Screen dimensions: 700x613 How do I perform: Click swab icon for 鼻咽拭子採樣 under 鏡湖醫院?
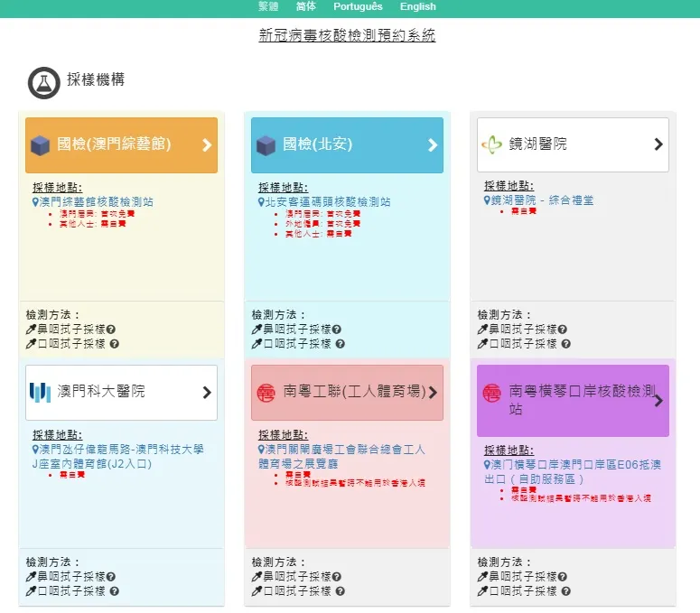point(482,330)
